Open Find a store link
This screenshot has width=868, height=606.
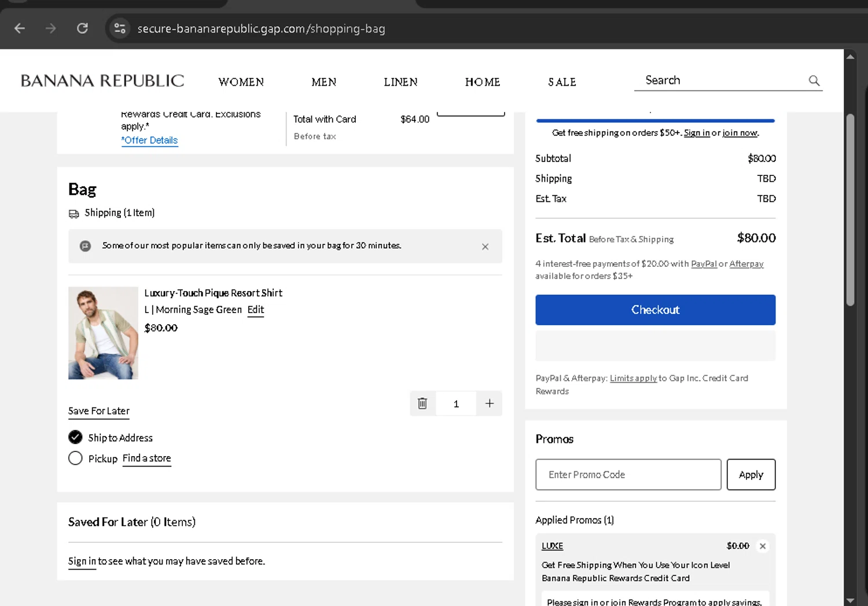[x=146, y=458]
